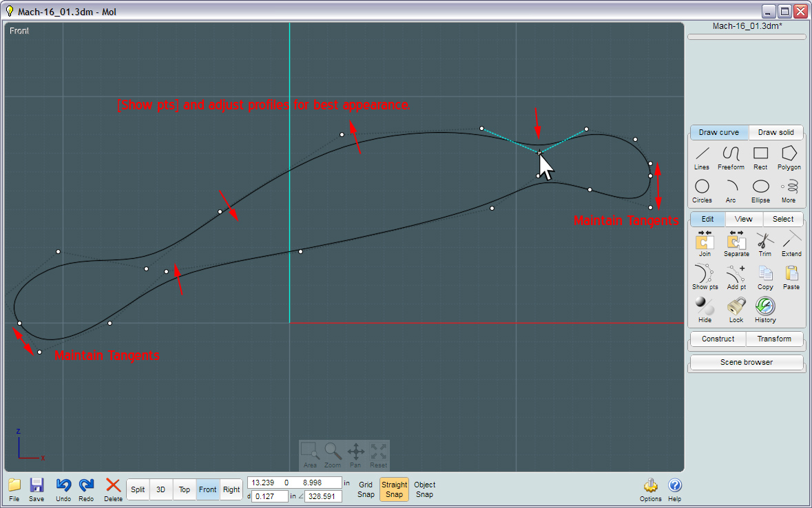Open the Options dialog
The width and height of the screenshot is (812, 508).
[650, 489]
